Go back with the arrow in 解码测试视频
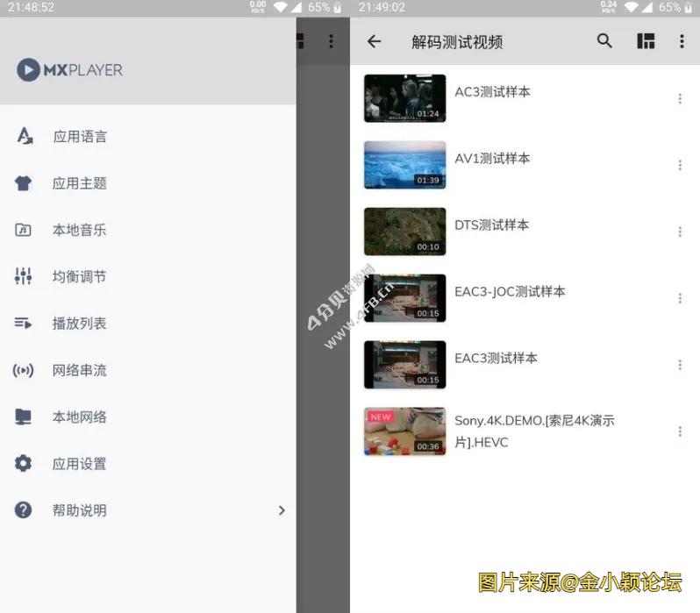This screenshot has width=700, height=613. [374, 41]
